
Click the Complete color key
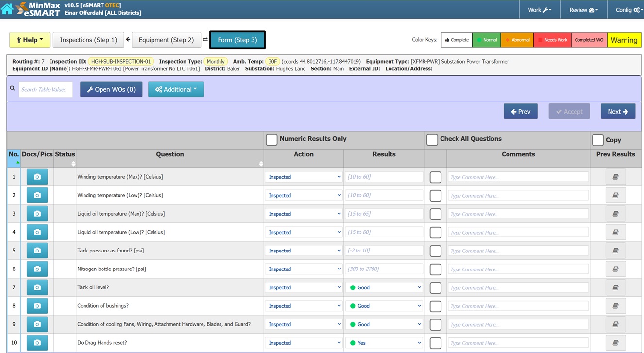pos(457,40)
